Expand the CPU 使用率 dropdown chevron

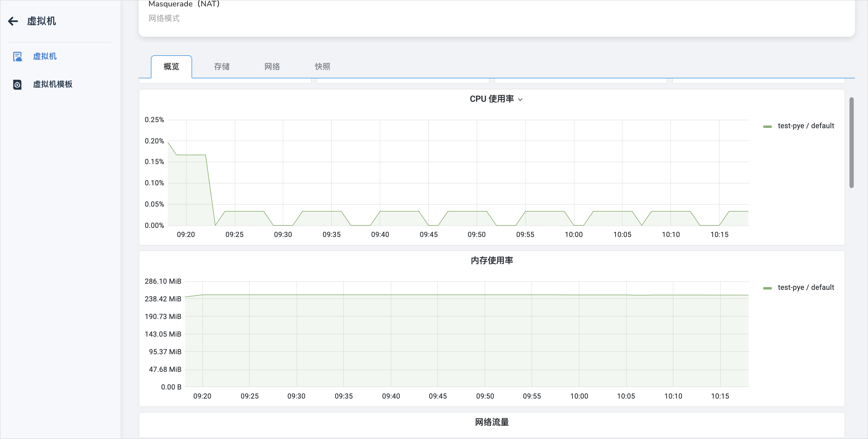click(x=520, y=99)
